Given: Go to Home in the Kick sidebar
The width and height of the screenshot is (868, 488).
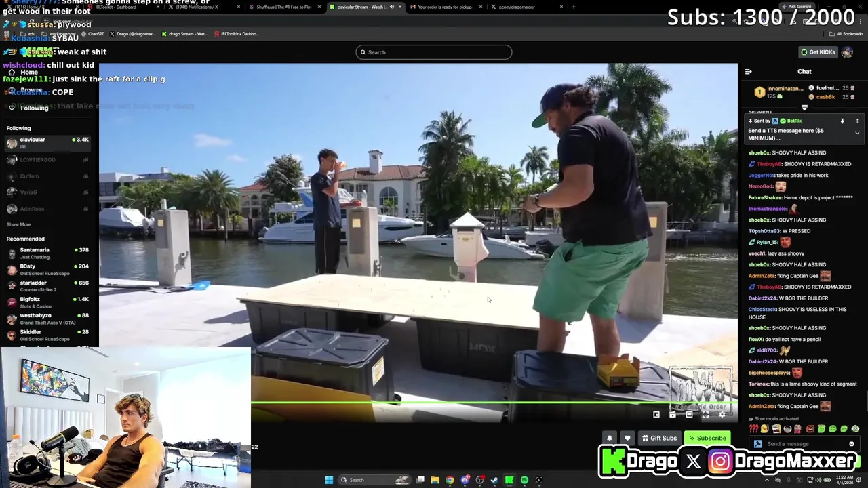Looking at the screenshot, I should pos(29,73).
